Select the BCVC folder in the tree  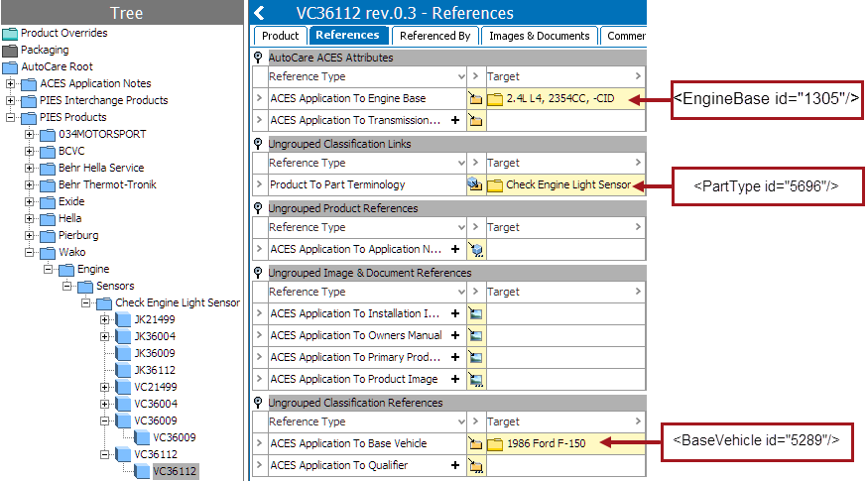pos(71,151)
